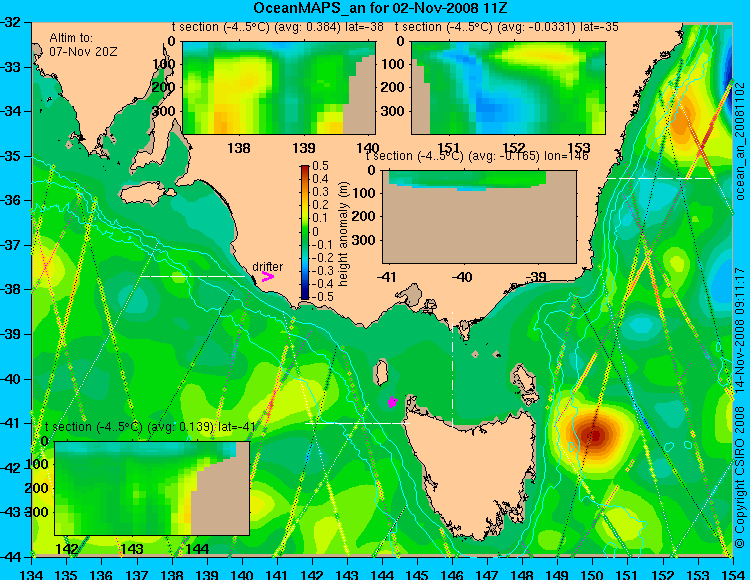This screenshot has height=580, width=750.
Task: Click the "14-Nov-2008 09:11:17" timestamp
Action: tap(740, 330)
